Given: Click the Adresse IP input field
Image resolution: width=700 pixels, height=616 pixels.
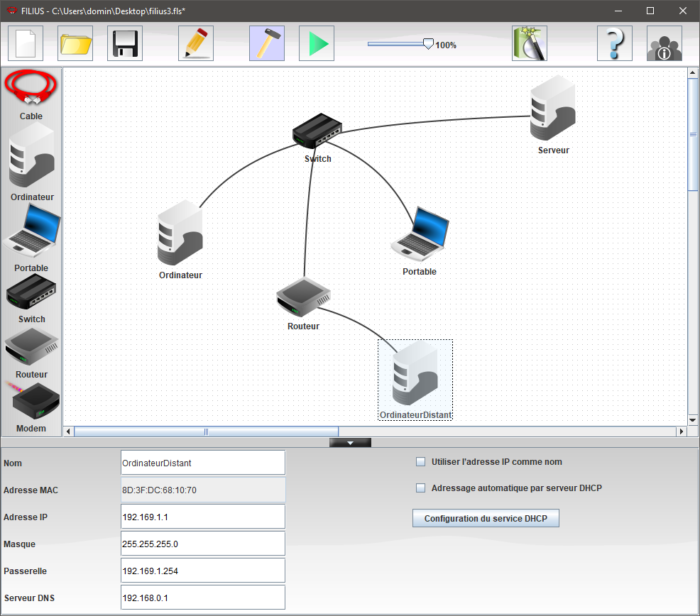Looking at the screenshot, I should click(x=203, y=517).
